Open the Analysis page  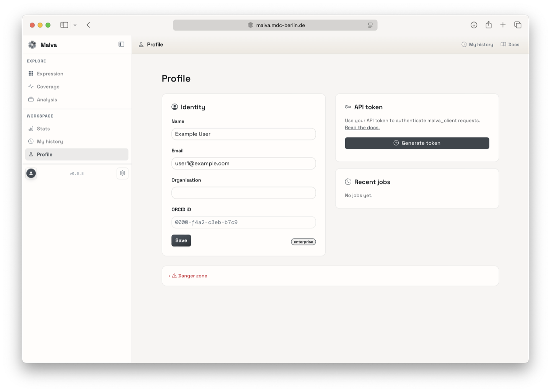(77, 100)
